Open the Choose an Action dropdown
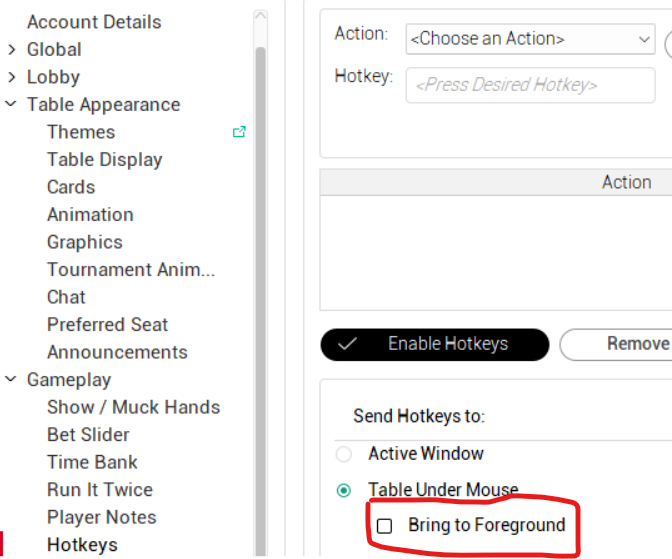Screen dimensions: 672x559 click(x=530, y=39)
